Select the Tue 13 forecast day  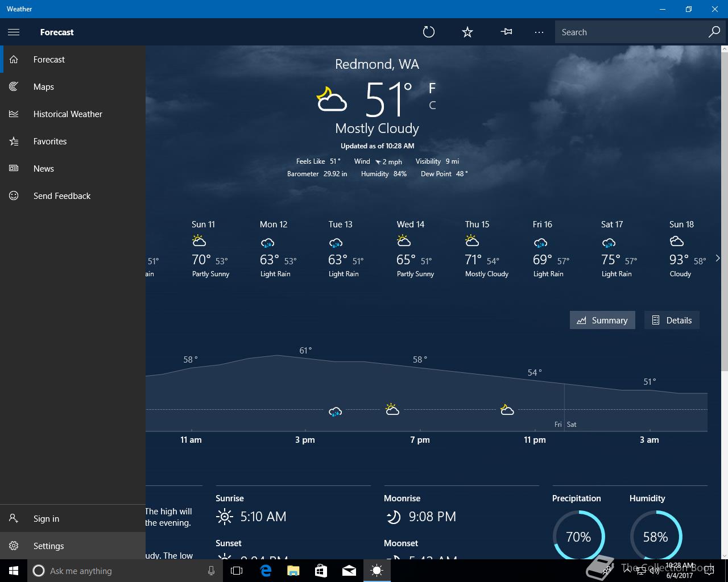tap(347, 249)
